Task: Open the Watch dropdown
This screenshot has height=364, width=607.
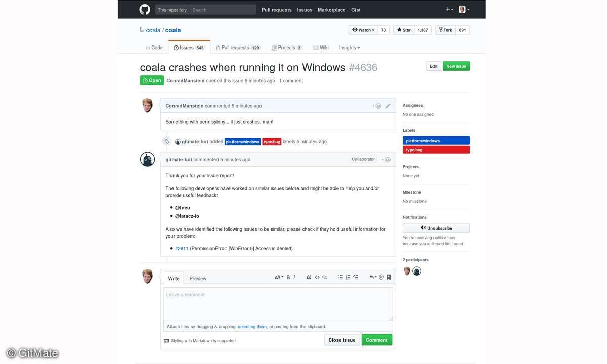Action: pos(363,30)
